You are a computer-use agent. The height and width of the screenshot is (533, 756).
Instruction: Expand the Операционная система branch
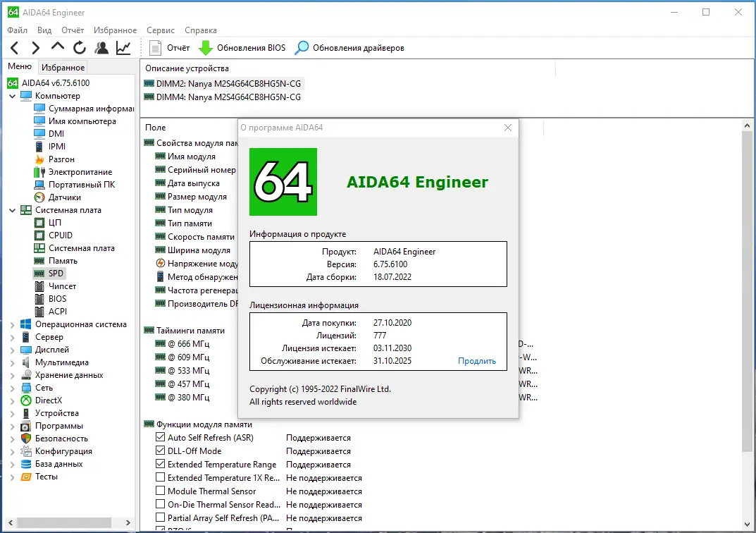(x=11, y=324)
